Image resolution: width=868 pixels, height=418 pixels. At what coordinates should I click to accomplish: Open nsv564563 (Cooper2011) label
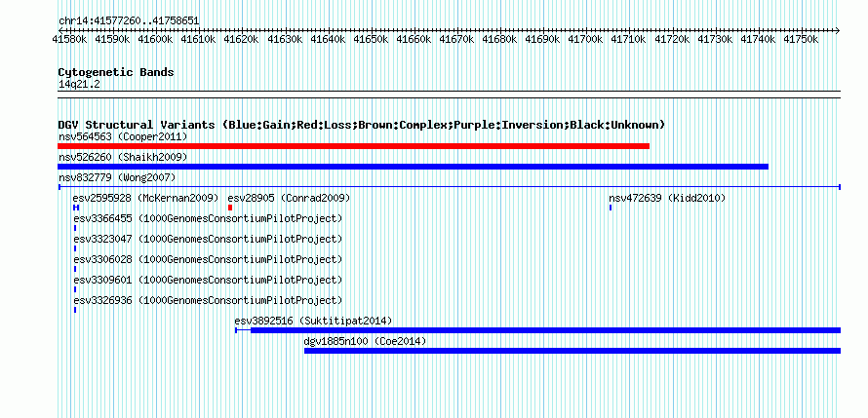[x=123, y=136]
